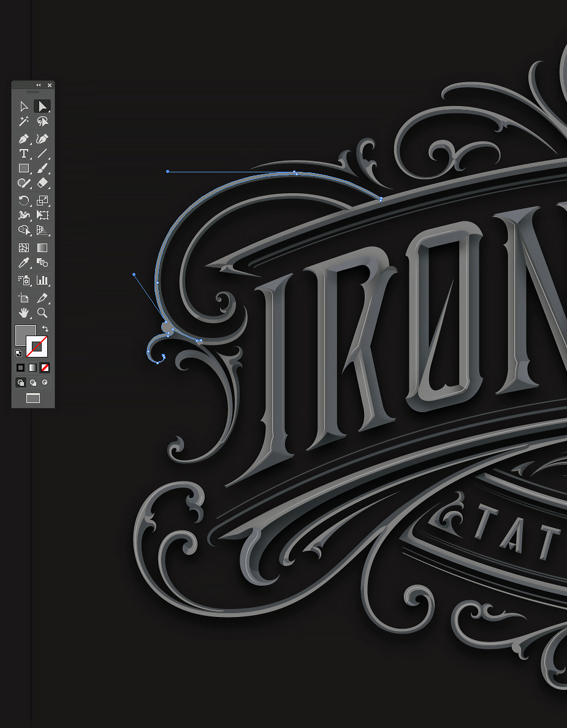567x728 pixels.
Task: Activate the Curvature tool
Action: (42, 139)
